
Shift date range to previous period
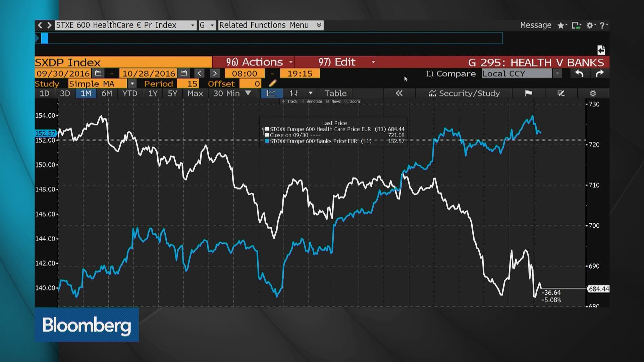(x=199, y=73)
